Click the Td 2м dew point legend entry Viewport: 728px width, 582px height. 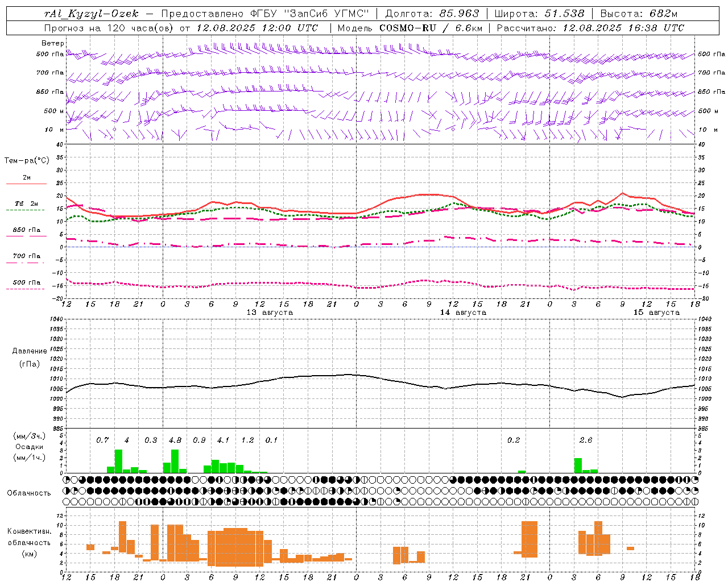(27, 203)
